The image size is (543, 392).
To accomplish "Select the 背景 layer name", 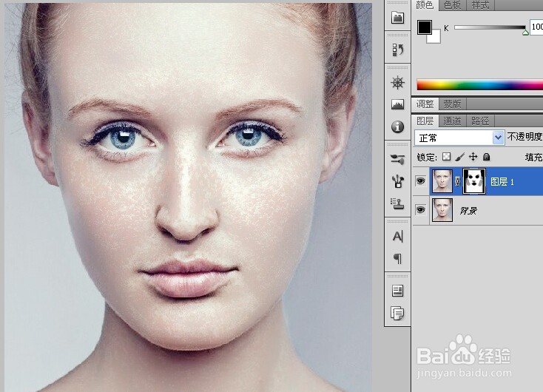I will click(x=468, y=210).
